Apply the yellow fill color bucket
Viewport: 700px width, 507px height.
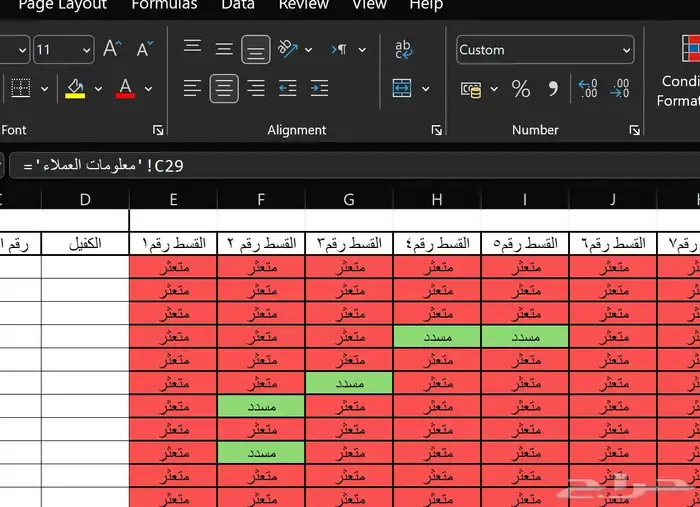tap(75, 88)
